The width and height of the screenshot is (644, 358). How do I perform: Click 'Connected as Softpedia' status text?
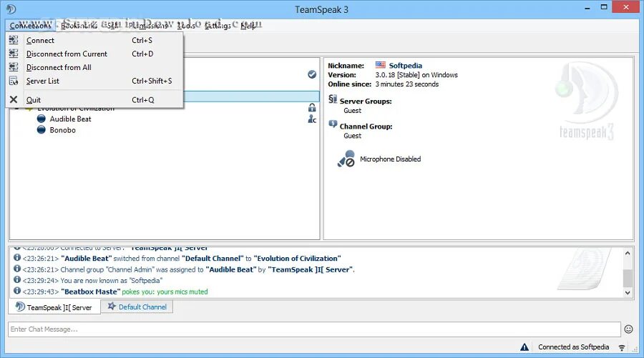(573, 347)
